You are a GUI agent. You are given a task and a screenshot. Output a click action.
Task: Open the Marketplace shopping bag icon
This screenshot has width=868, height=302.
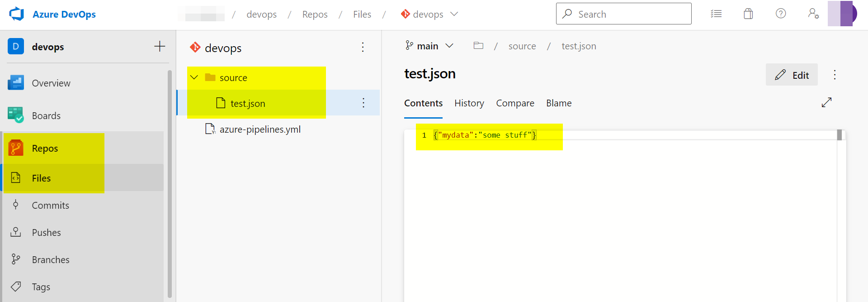(x=748, y=14)
